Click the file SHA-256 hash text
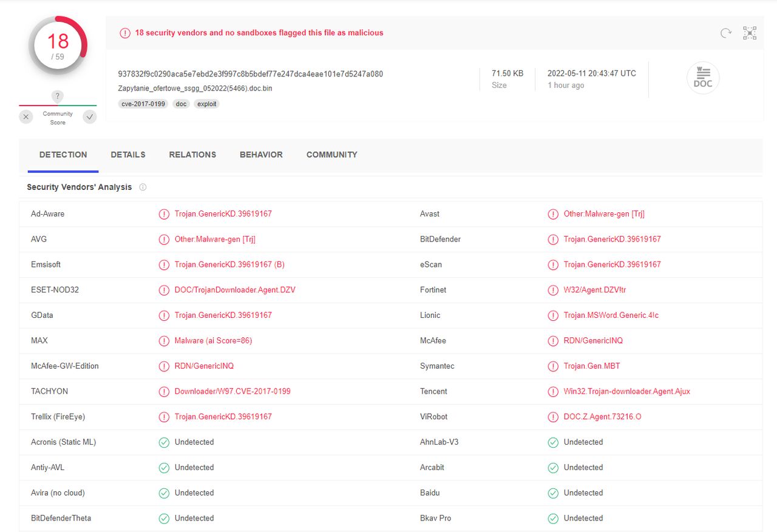Screen dimensions: 777x532 pos(251,74)
